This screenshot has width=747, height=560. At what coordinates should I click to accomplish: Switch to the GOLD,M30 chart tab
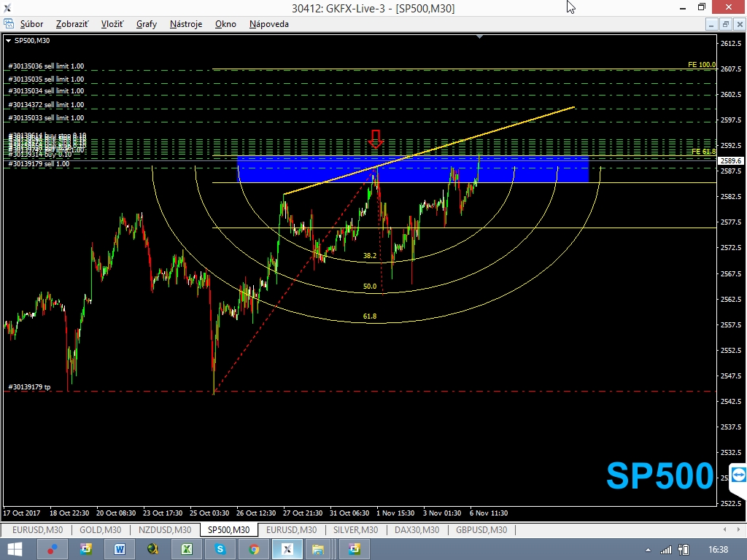point(100,529)
